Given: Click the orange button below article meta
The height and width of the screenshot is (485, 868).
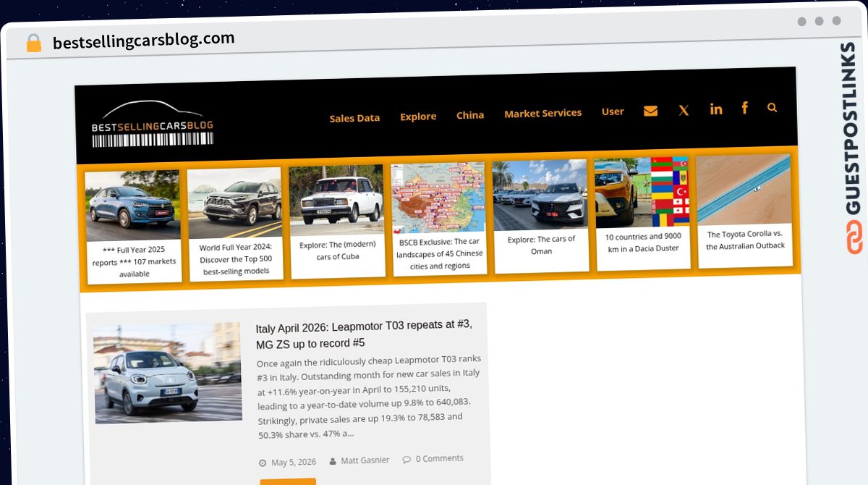Looking at the screenshot, I should coord(288,481).
